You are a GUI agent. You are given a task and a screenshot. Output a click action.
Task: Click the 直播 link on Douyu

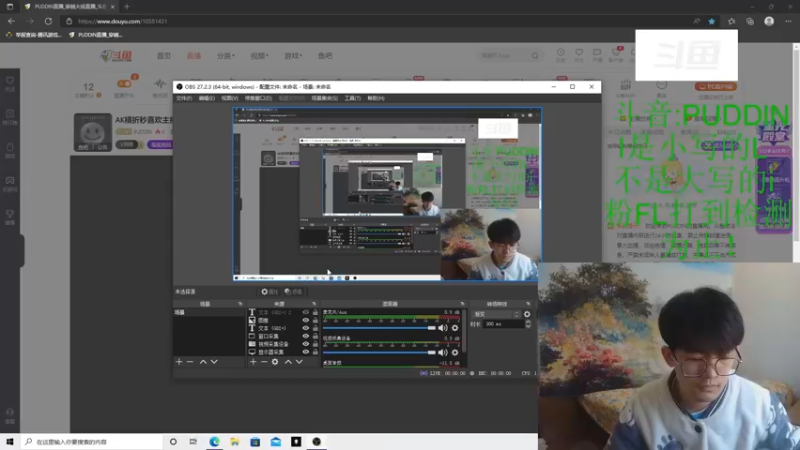[x=194, y=56]
